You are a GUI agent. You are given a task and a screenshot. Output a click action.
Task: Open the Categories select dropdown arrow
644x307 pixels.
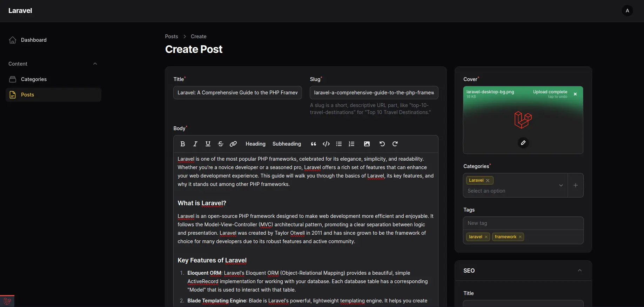pos(561,185)
